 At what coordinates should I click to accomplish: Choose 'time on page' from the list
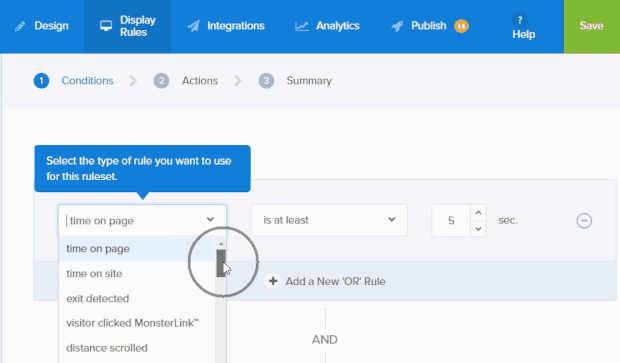pyautogui.click(x=136, y=249)
